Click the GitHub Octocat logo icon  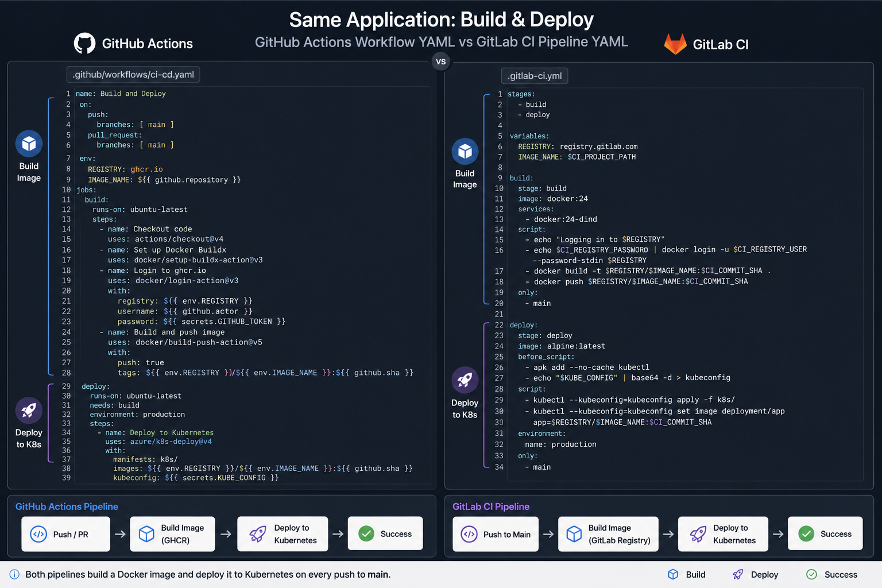[84, 44]
